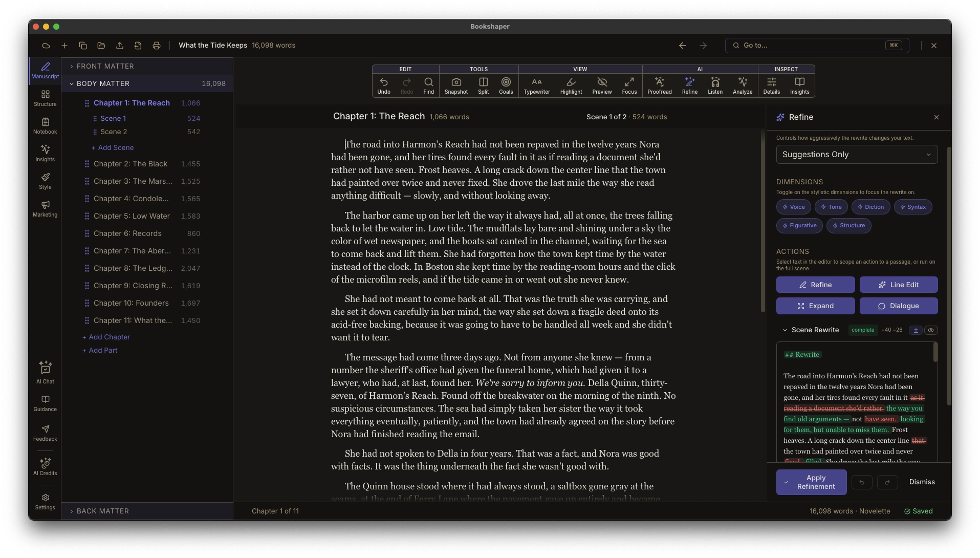Open Chapter 5: Low Water
The height and width of the screenshot is (558, 980).
tap(132, 216)
